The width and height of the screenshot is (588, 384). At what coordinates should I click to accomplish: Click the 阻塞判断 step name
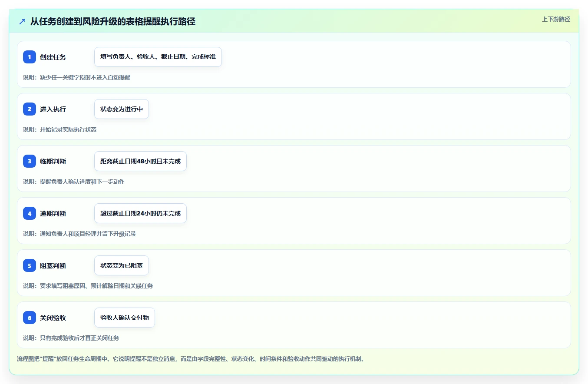pos(53,265)
